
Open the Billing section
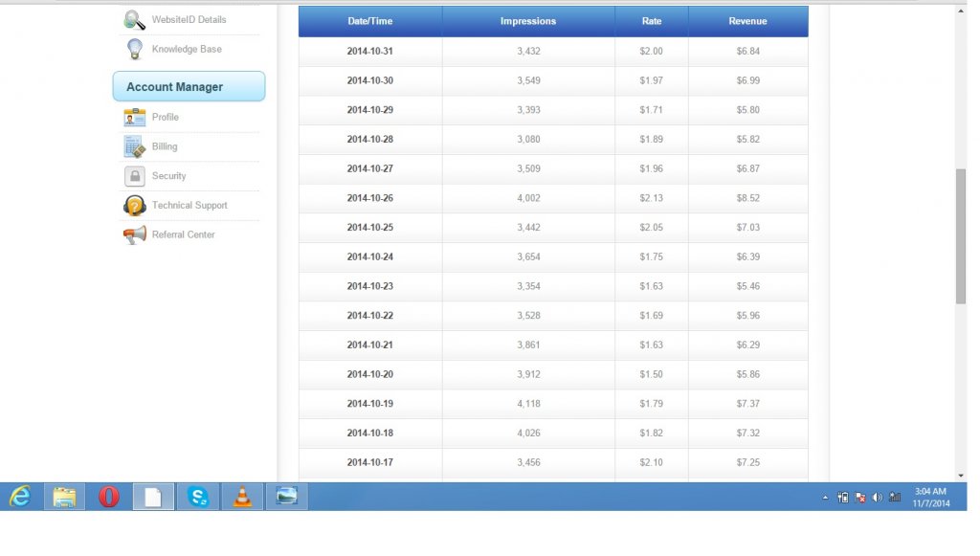pyautogui.click(x=165, y=146)
